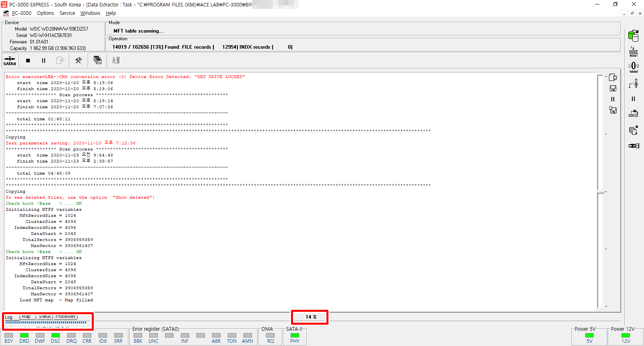This screenshot has height=346, width=644.
Task: Open the Options menu
Action: click(x=45, y=13)
